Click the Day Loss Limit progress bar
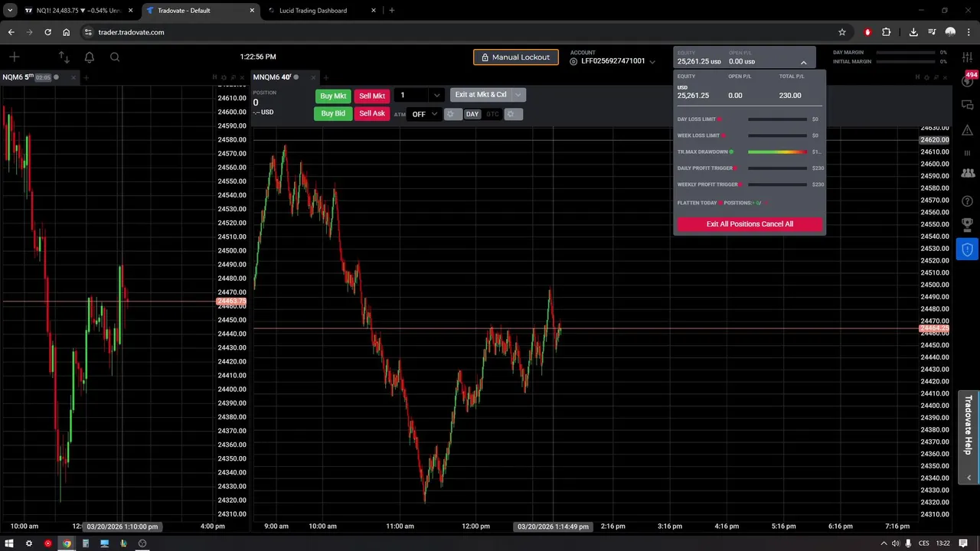The image size is (980, 551). [777, 119]
